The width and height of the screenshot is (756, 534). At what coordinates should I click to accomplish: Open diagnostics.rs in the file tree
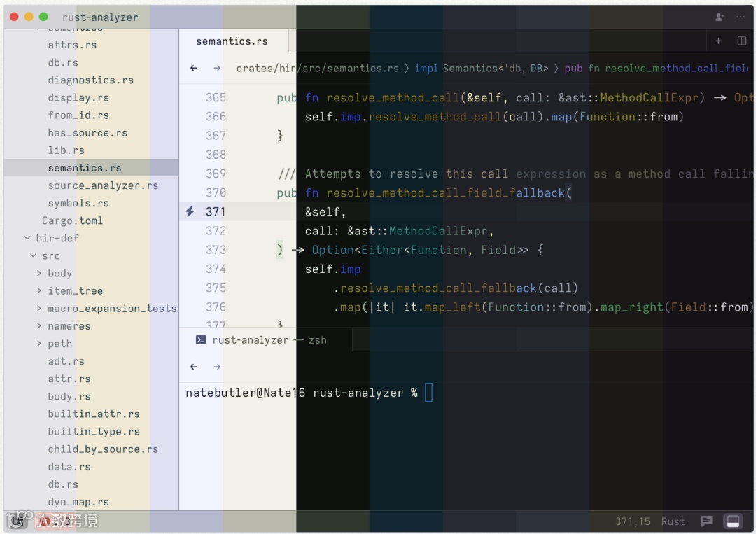90,80
